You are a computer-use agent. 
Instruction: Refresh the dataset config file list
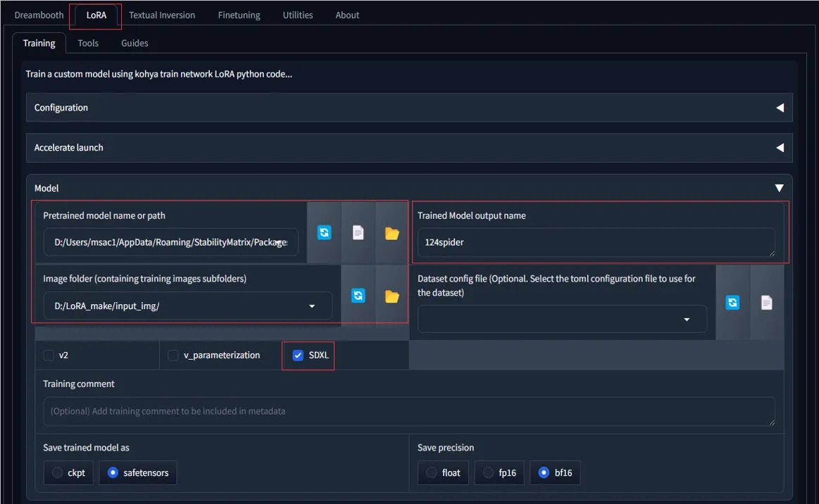[732, 302]
